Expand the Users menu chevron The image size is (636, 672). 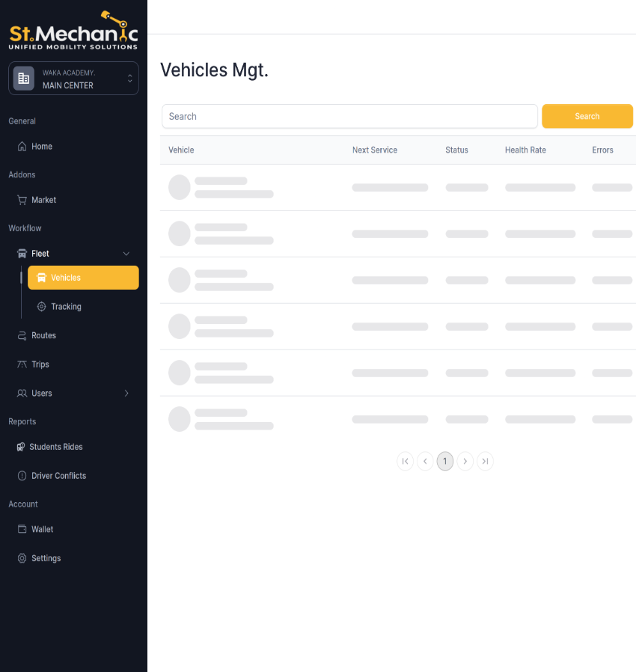[x=126, y=394]
